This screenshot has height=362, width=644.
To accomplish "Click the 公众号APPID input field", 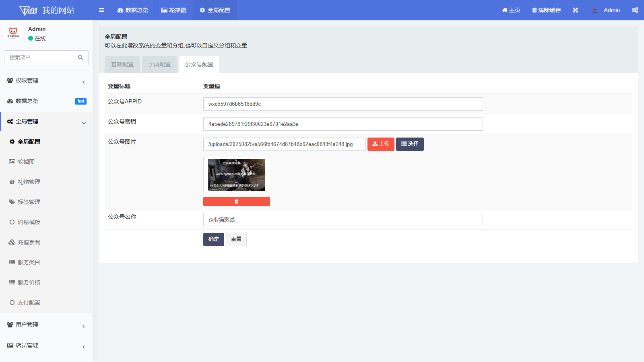I will coord(343,104).
